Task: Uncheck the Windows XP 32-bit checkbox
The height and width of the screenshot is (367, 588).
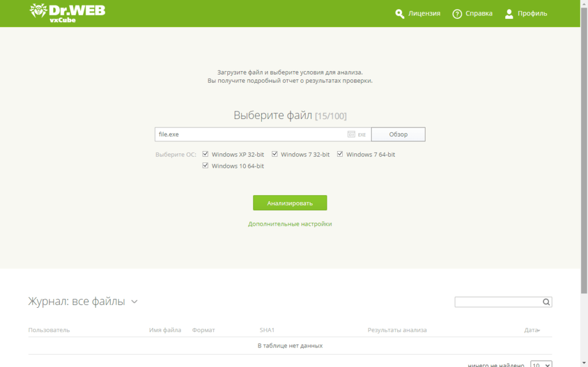Action: point(206,154)
